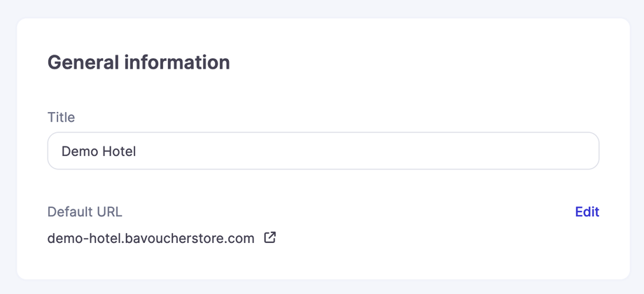This screenshot has width=644, height=294.
Task: Select the text box containing Demo Hotel
Action: coord(323,151)
